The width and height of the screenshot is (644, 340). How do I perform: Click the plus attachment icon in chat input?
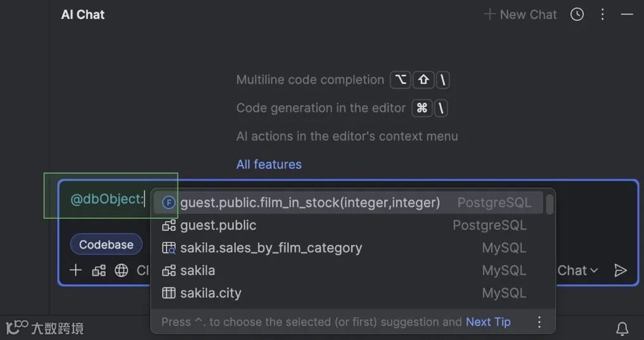tap(76, 271)
